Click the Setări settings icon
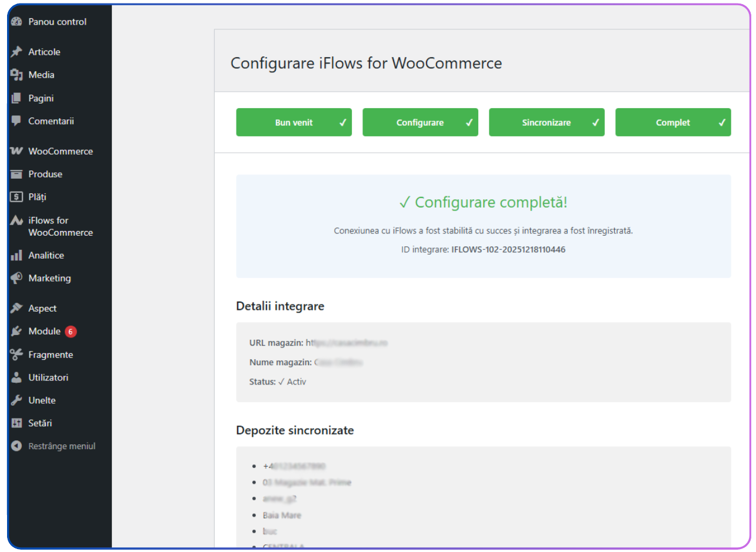This screenshot has height=552, width=756. (17, 423)
